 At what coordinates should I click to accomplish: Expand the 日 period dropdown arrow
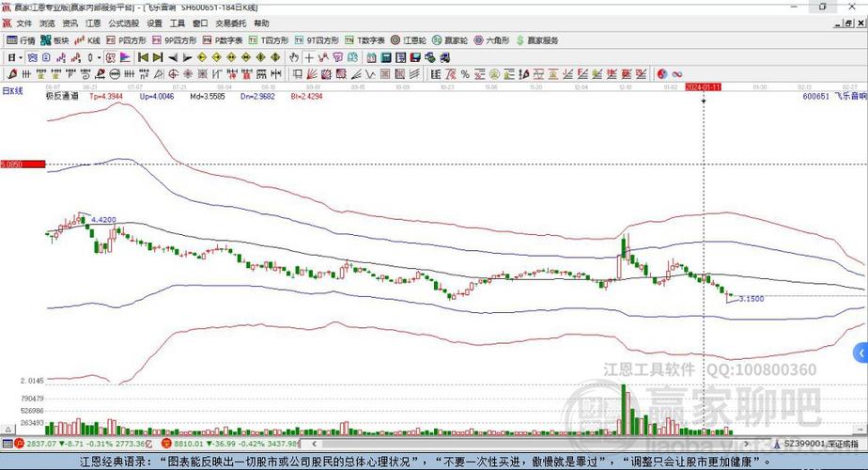(x=21, y=57)
